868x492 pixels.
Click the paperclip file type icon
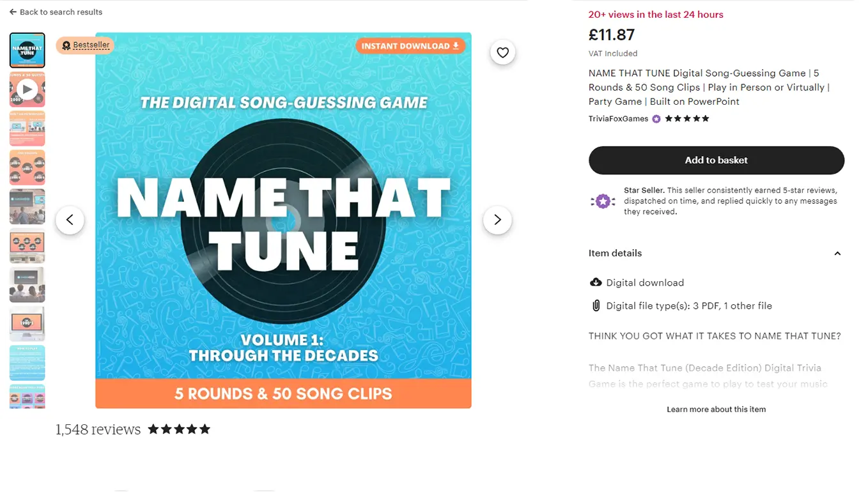pyautogui.click(x=596, y=305)
